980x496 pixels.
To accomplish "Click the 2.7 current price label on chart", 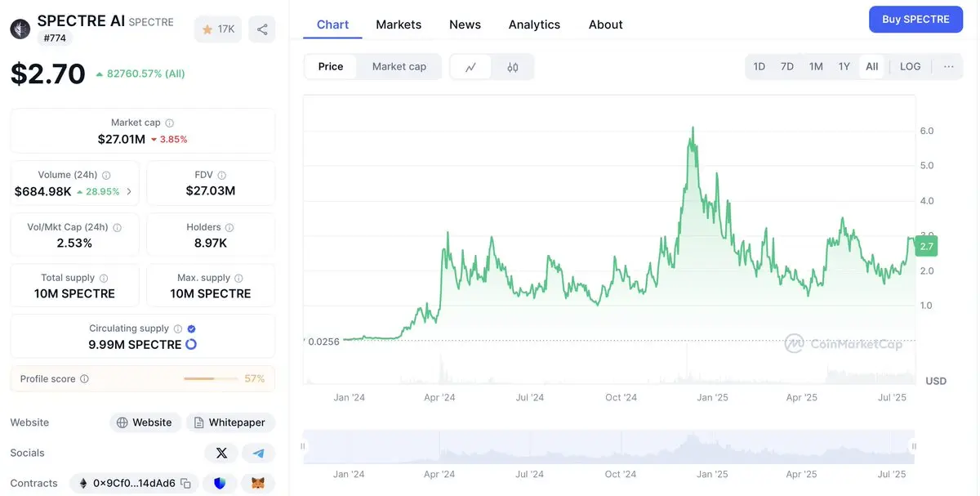I will point(926,246).
